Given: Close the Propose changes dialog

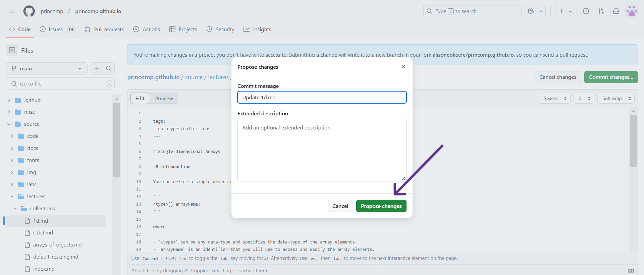Looking at the screenshot, I should pos(404,66).
